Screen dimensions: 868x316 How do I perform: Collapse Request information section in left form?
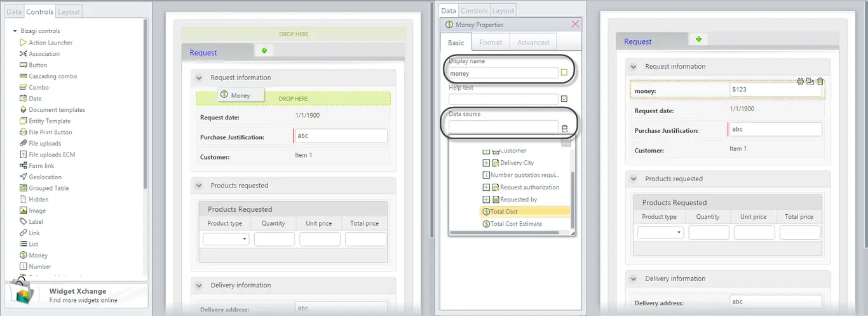point(198,78)
